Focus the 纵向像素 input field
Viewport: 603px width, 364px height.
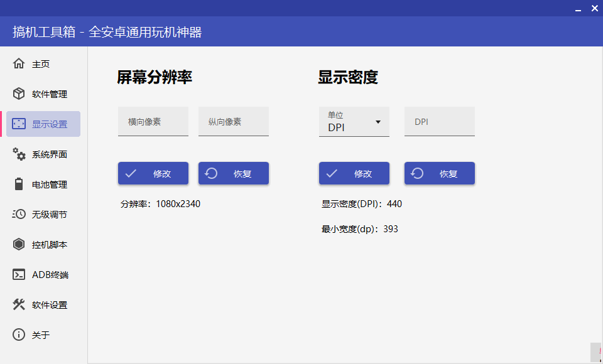(234, 122)
